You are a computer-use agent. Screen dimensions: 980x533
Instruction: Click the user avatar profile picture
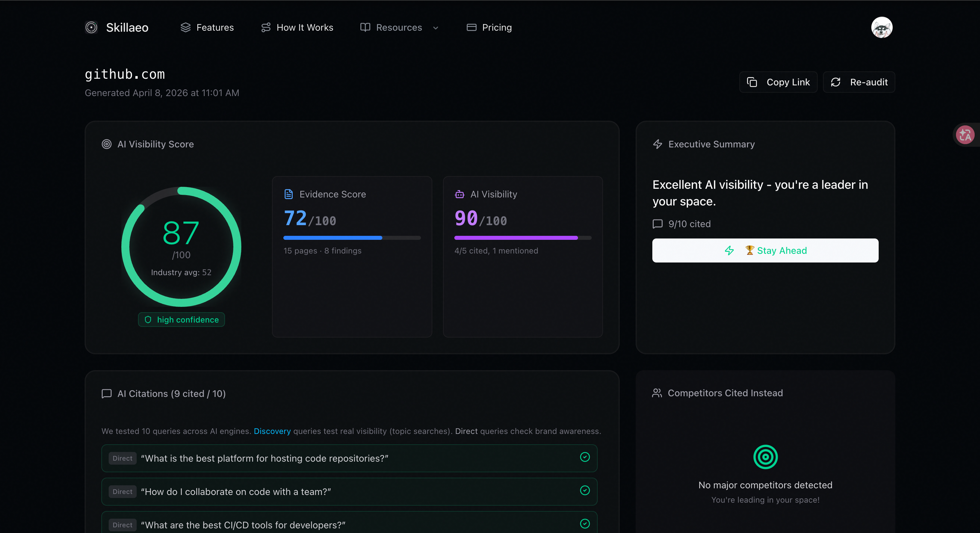[x=881, y=27]
